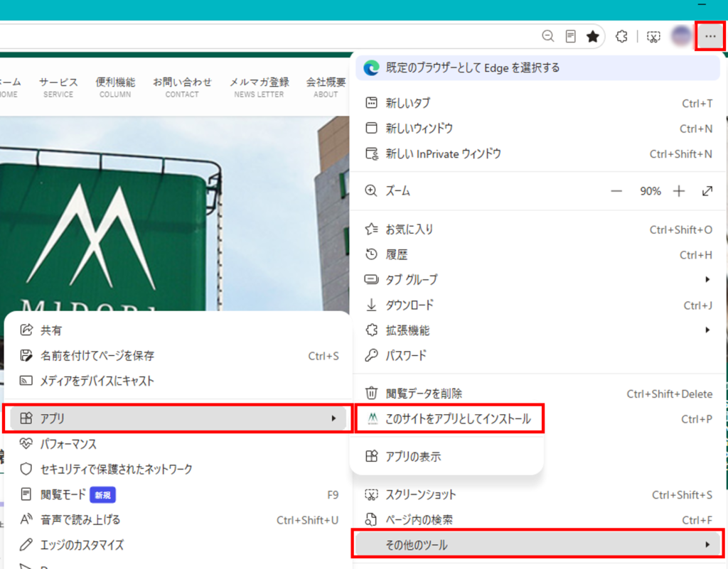The width and height of the screenshot is (728, 569).
Task: Open サービス SERVICE website nav link
Action: [58, 87]
